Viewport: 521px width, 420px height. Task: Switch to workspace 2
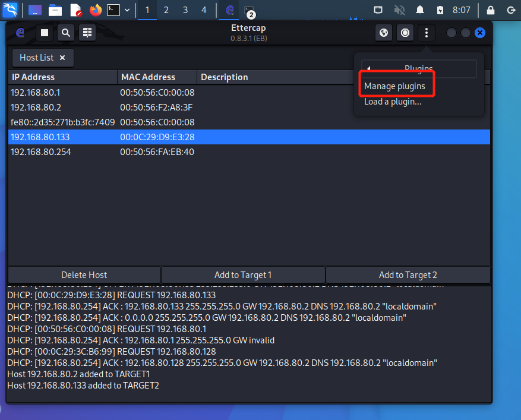point(166,10)
